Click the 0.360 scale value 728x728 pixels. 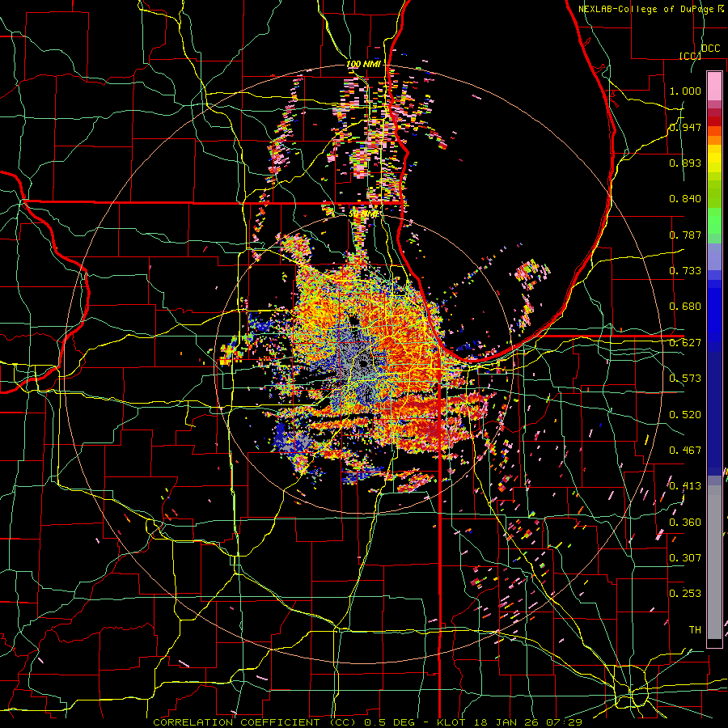click(685, 523)
